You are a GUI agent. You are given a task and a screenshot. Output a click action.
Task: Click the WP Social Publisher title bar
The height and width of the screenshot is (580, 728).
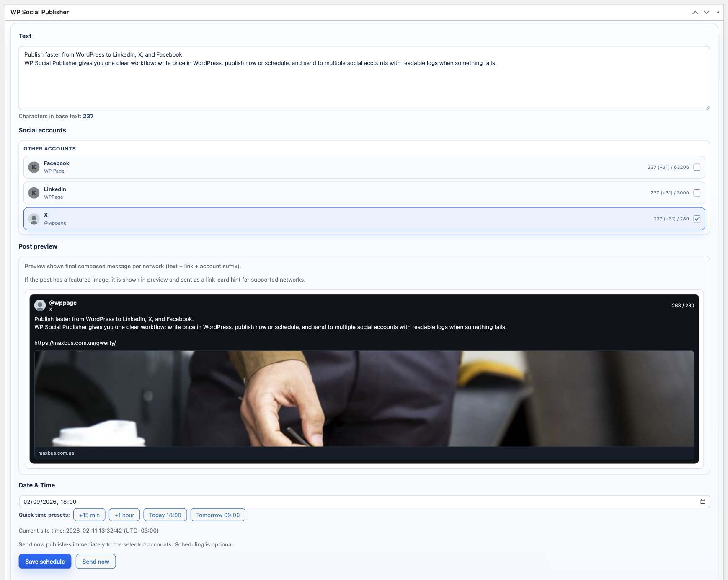tap(39, 12)
